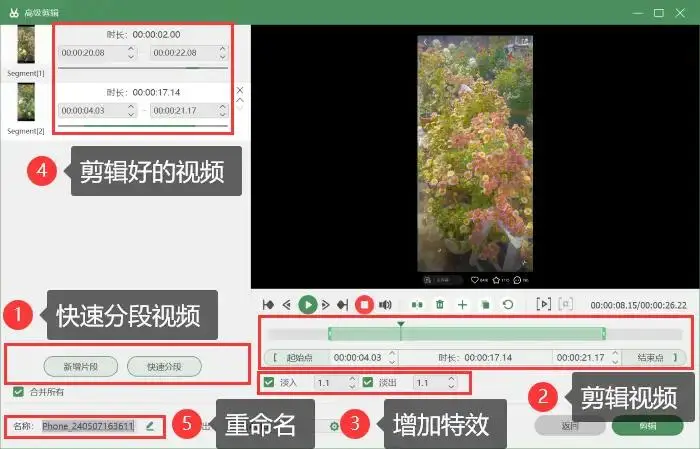The width and height of the screenshot is (700, 449).
Task: Click the video preview of flowers
Action: click(x=475, y=154)
